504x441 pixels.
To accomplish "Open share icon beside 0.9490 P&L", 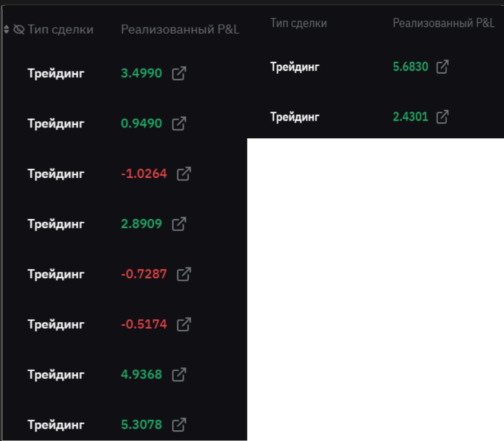I will pyautogui.click(x=179, y=124).
